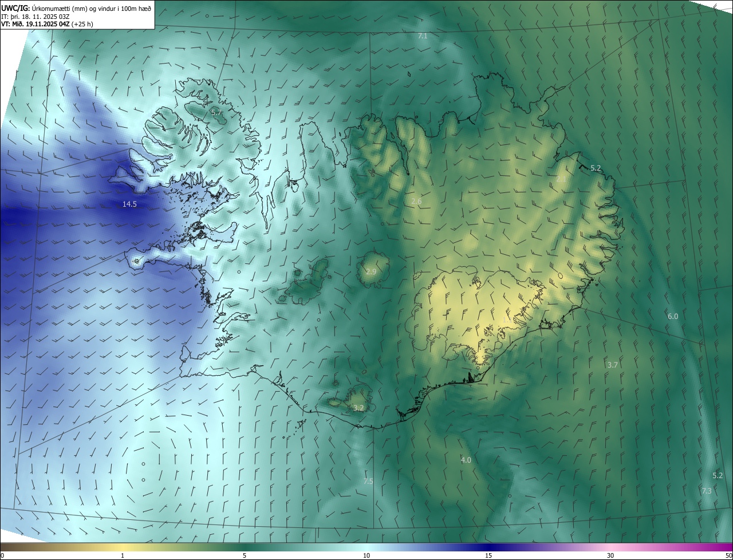Click the colorbar tick label 30
The image size is (733, 560).
pos(610,555)
